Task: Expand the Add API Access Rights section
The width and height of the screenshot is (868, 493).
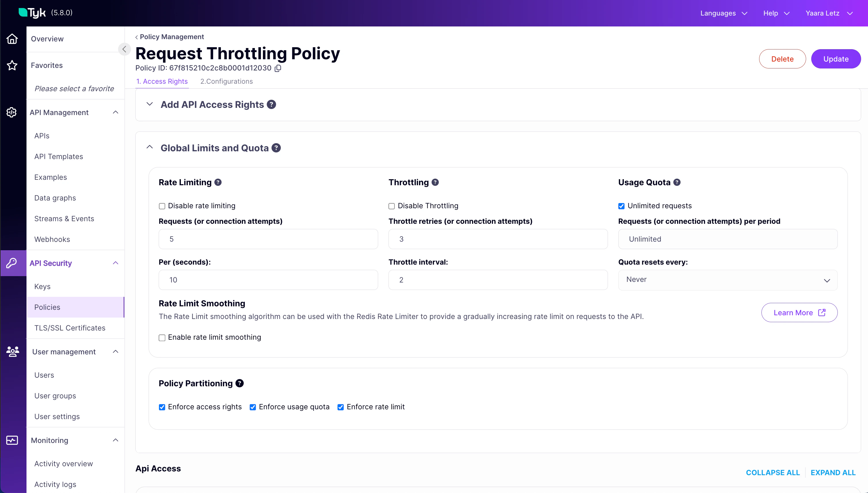Action: click(149, 104)
